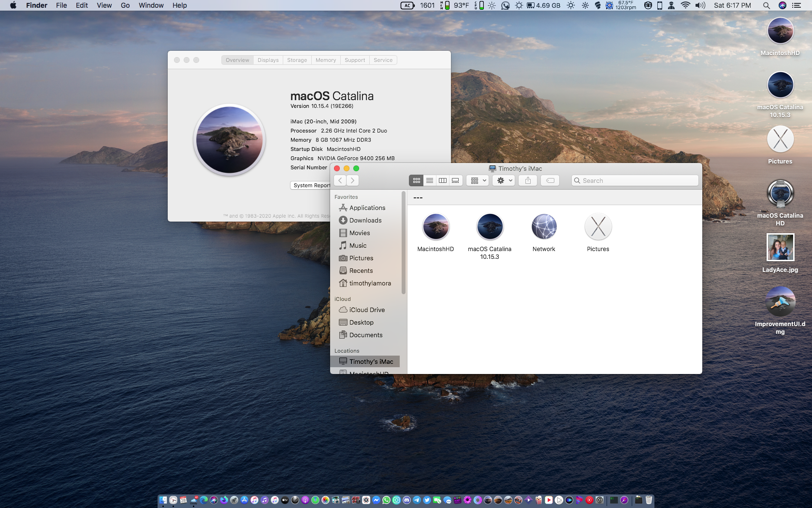Open LadyAce.jpg on the desktop
812x508 pixels.
tap(780, 247)
